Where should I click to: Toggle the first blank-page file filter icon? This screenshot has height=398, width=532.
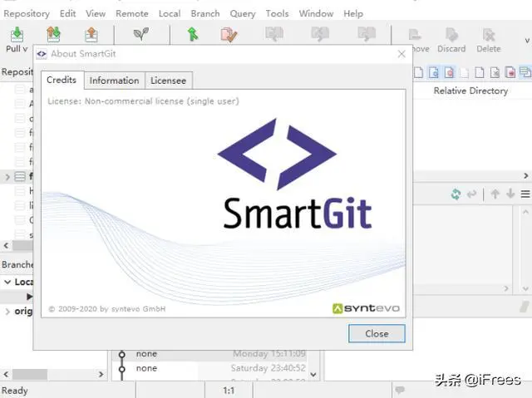point(419,72)
